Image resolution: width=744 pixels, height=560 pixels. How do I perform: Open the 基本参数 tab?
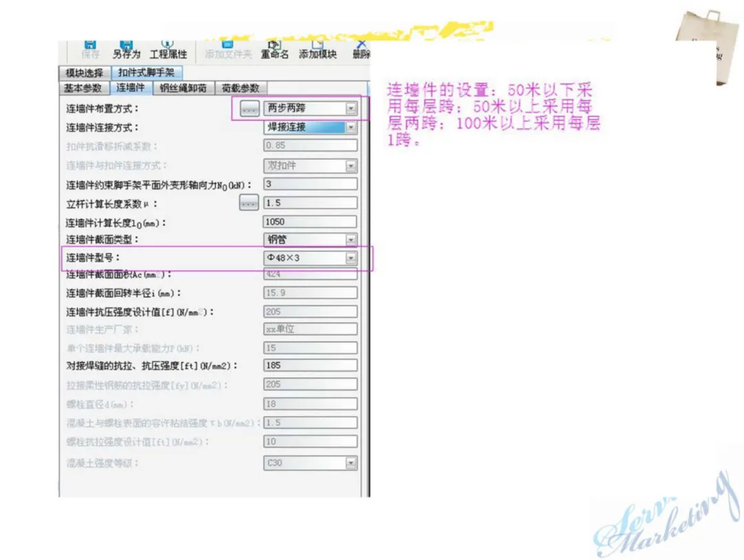(x=83, y=87)
